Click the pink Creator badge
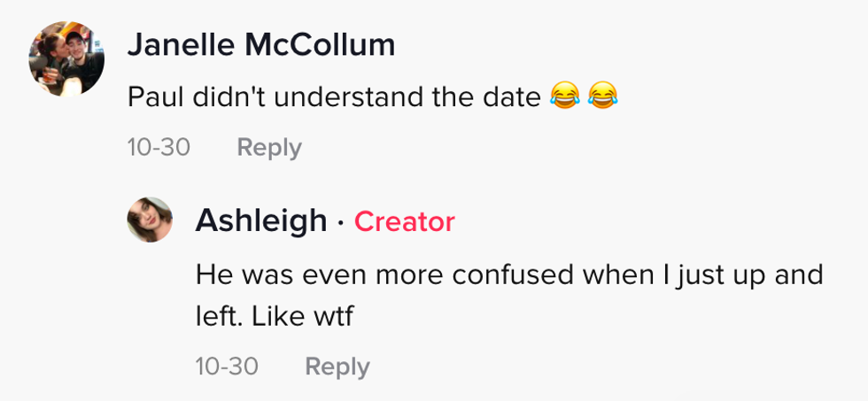This screenshot has width=868, height=401. [x=405, y=221]
